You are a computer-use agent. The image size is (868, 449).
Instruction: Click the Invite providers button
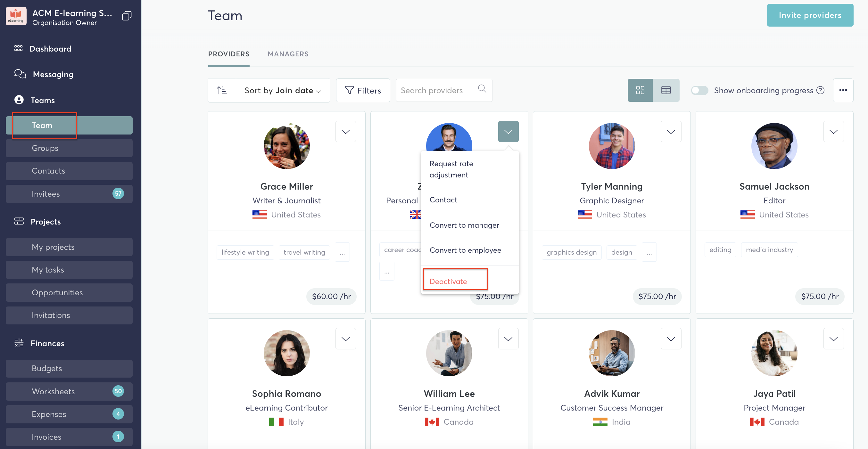point(810,15)
